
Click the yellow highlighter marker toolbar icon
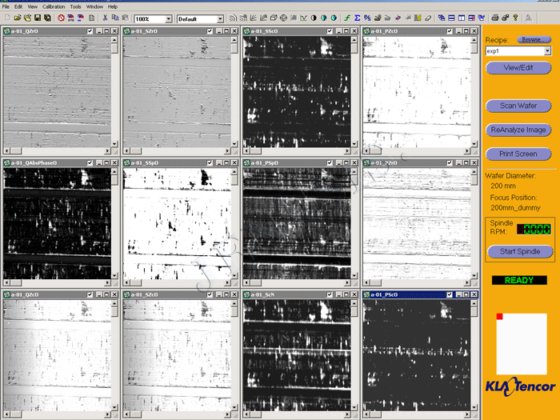(x=418, y=18)
